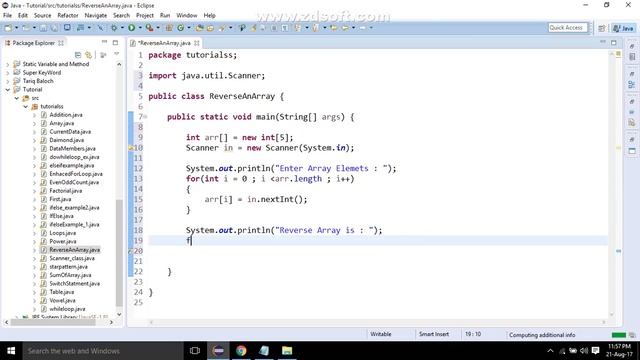Open the Run toolbar icon dropdown arrow
This screenshot has height=360, width=640.
[140, 28]
